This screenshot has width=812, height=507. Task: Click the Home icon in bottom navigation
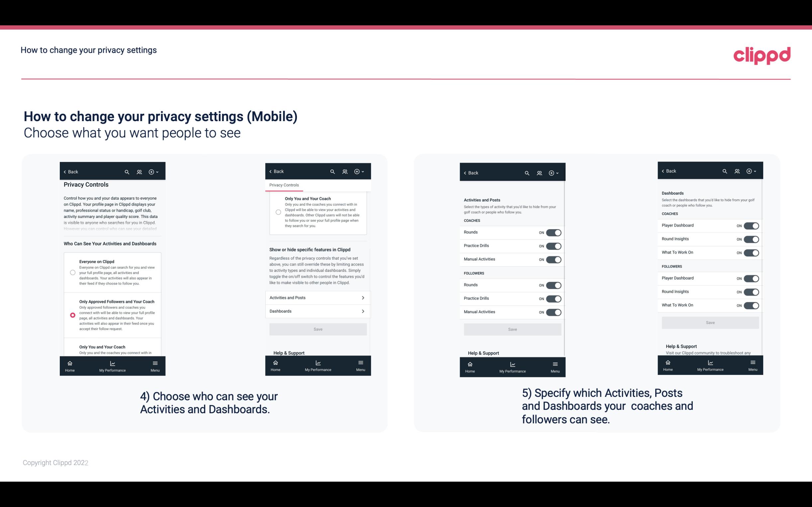69,363
